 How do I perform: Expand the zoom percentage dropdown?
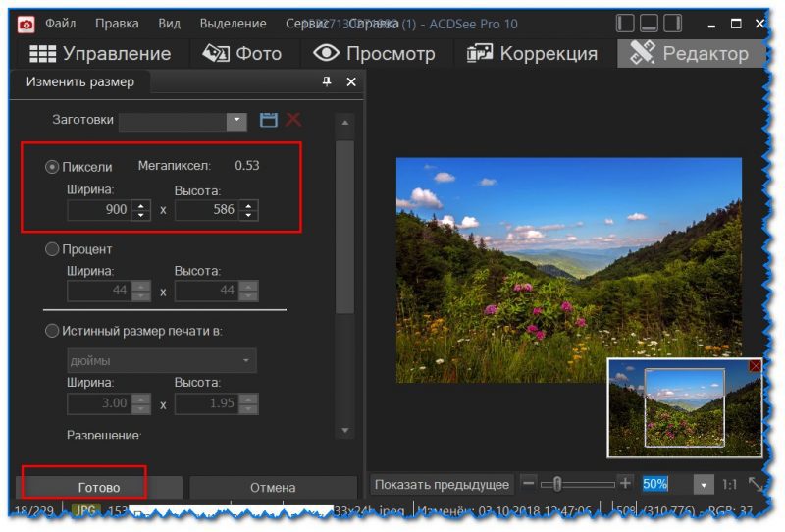click(x=703, y=485)
